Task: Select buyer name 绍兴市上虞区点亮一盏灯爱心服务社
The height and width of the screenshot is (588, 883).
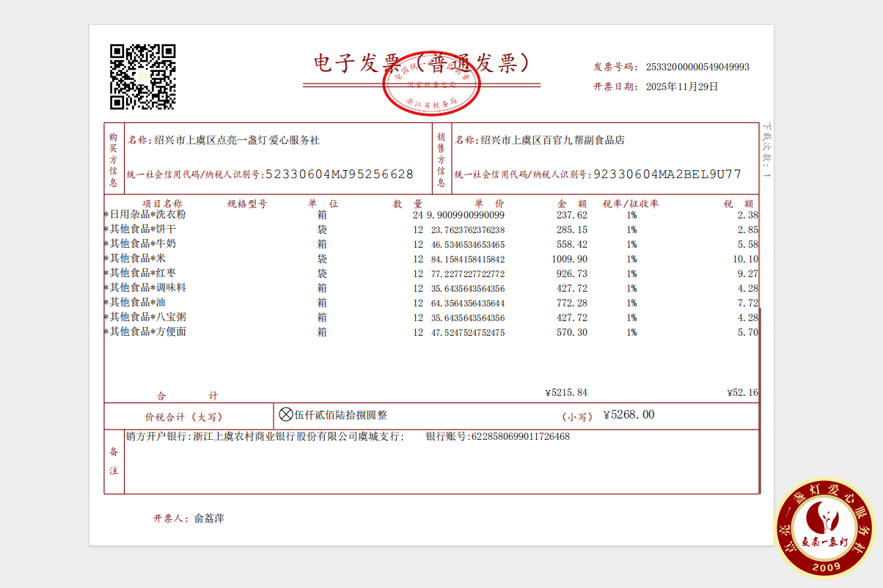Action: 236,140
